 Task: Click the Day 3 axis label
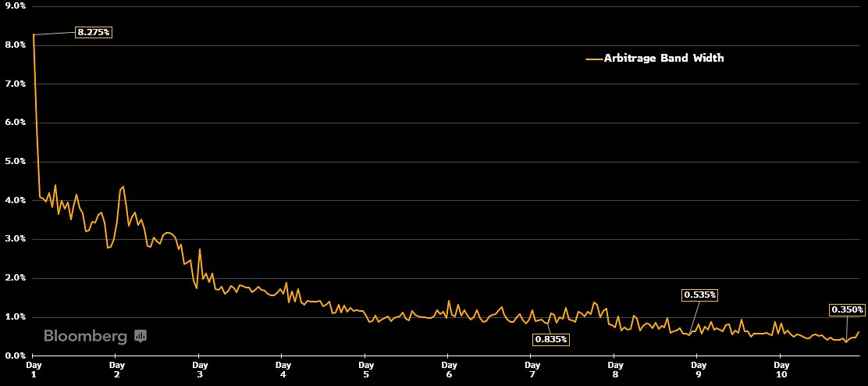pyautogui.click(x=200, y=369)
